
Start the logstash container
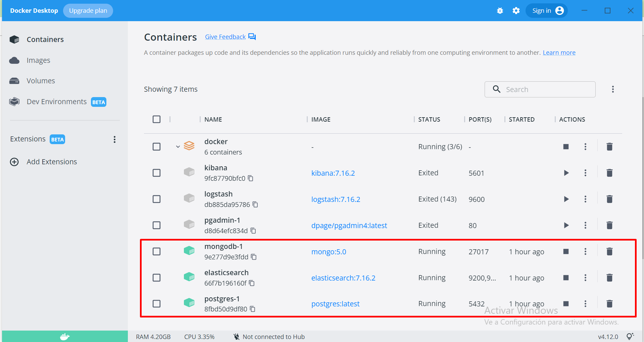click(x=566, y=199)
